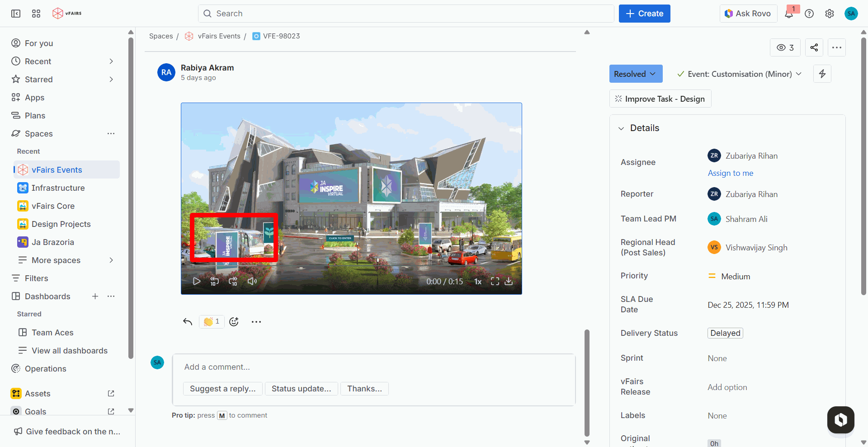Open the automation lightning bolt menu
Viewport: 868px width, 447px height.
click(822, 74)
